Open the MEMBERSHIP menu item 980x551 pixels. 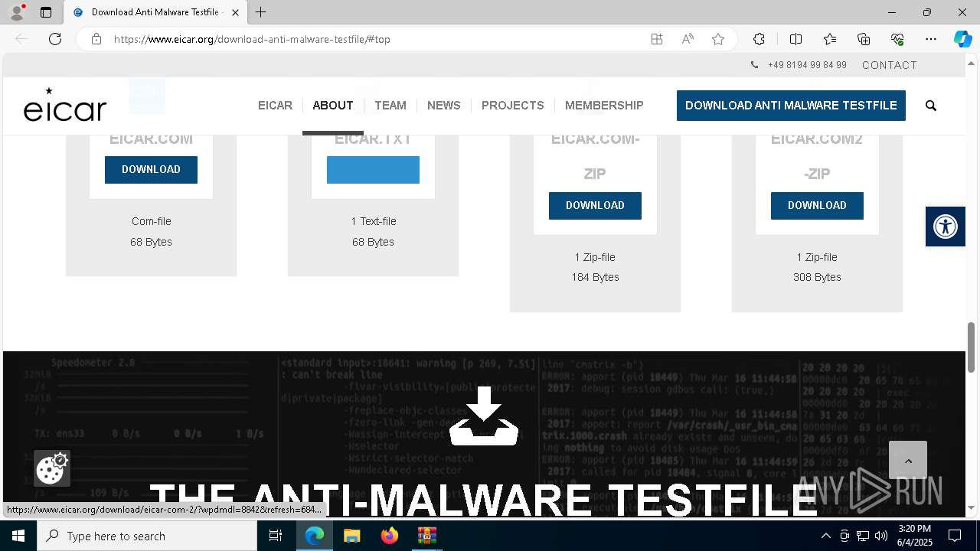click(x=604, y=106)
